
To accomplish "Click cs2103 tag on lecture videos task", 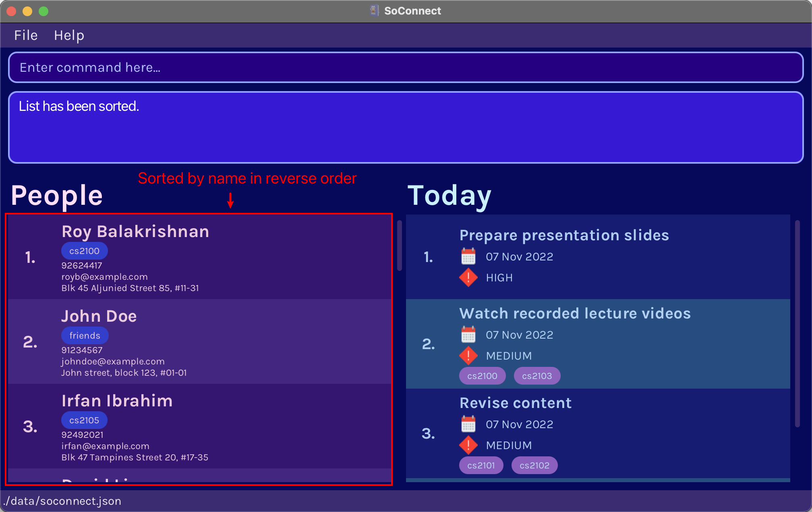I will 537,376.
